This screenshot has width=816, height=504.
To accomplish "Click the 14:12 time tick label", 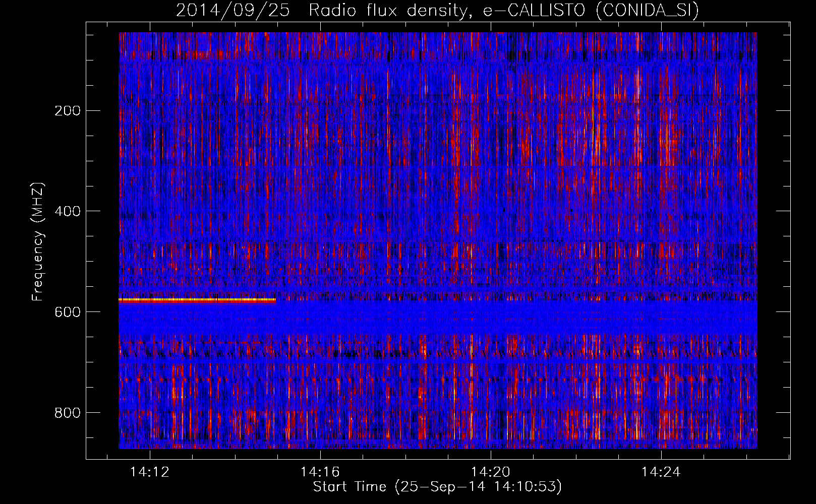I will pos(150,472).
